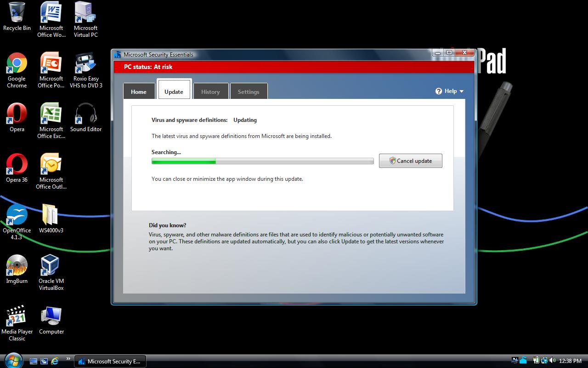Click the Cancel update button
Image resolution: width=588 pixels, height=368 pixels.
[410, 161]
